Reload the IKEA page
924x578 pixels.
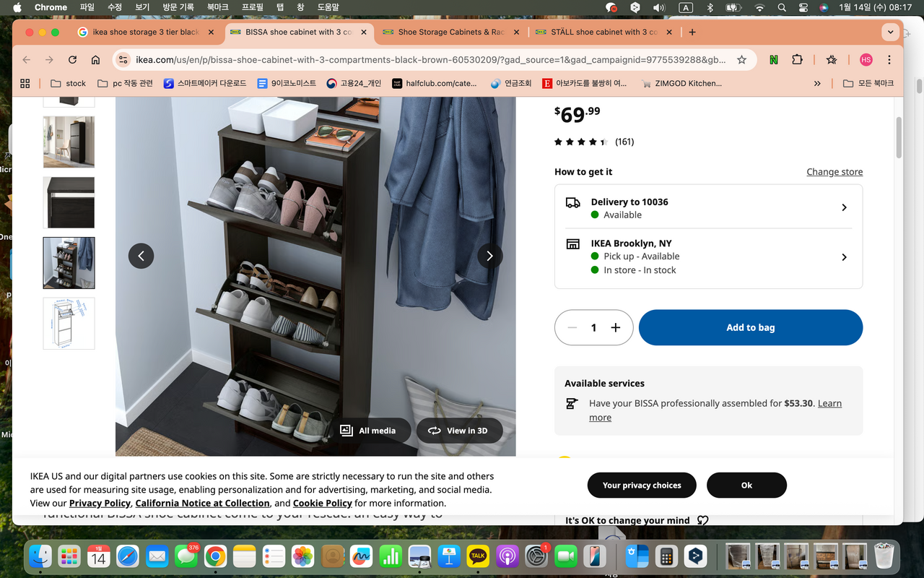coord(72,60)
